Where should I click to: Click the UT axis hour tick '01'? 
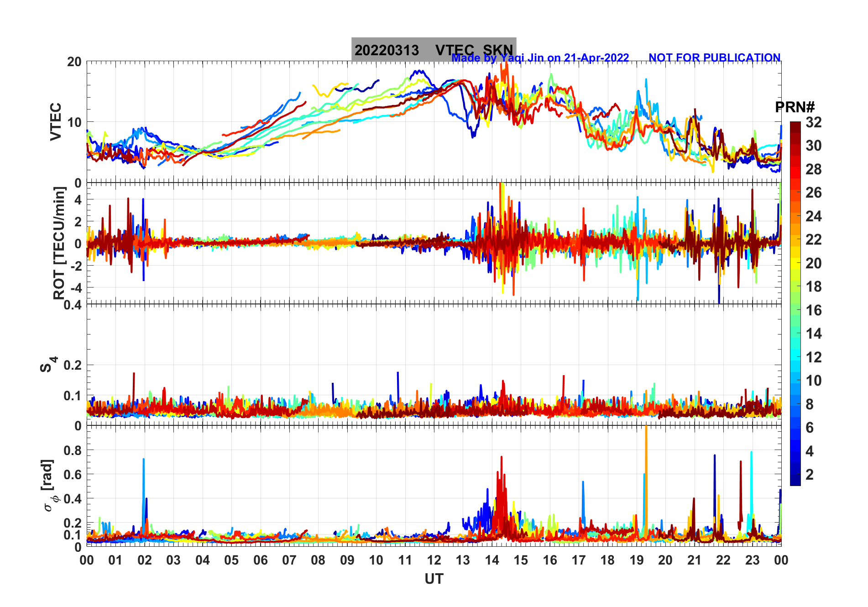115,560
